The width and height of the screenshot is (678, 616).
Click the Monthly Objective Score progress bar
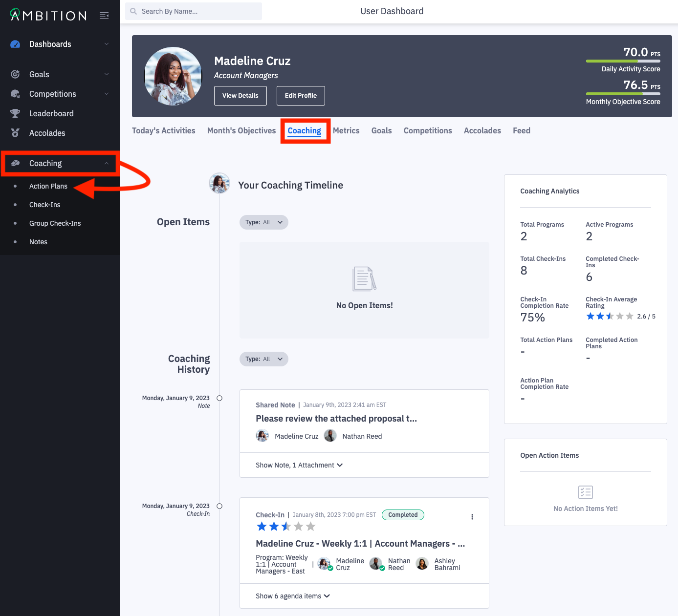[x=623, y=94]
